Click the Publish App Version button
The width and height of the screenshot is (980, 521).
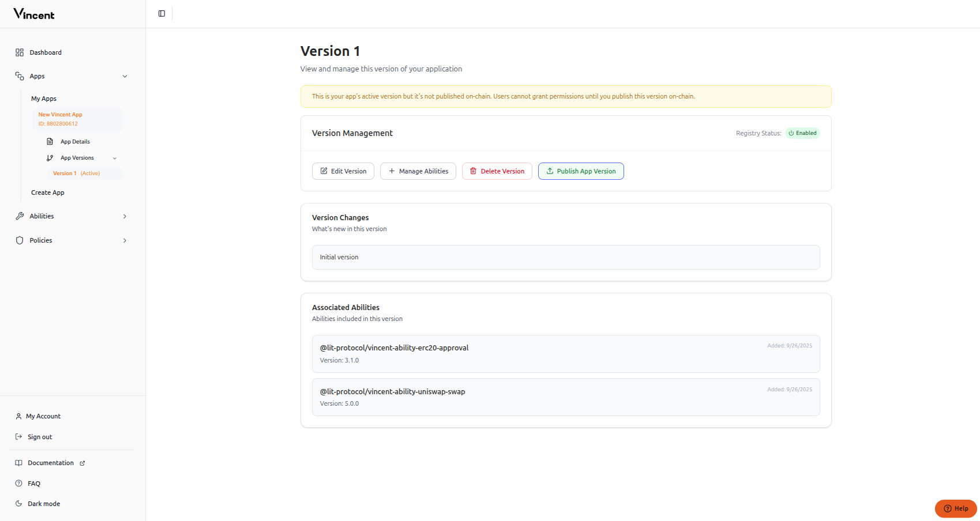click(581, 171)
